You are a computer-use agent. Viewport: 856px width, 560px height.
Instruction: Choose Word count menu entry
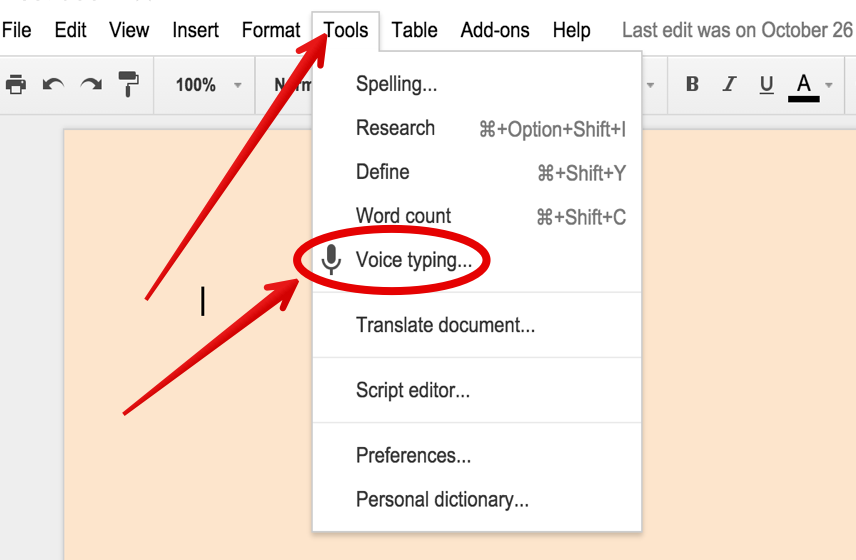click(x=403, y=216)
